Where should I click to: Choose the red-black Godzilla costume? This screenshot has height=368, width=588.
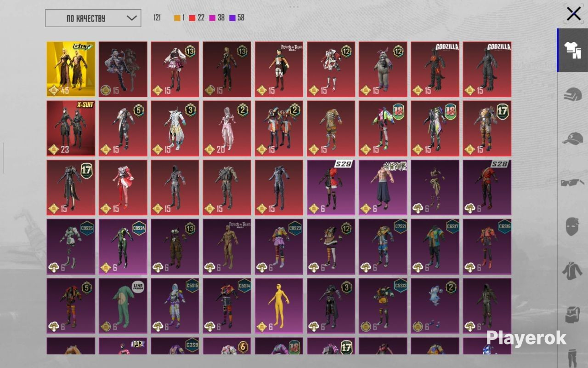[435, 69]
